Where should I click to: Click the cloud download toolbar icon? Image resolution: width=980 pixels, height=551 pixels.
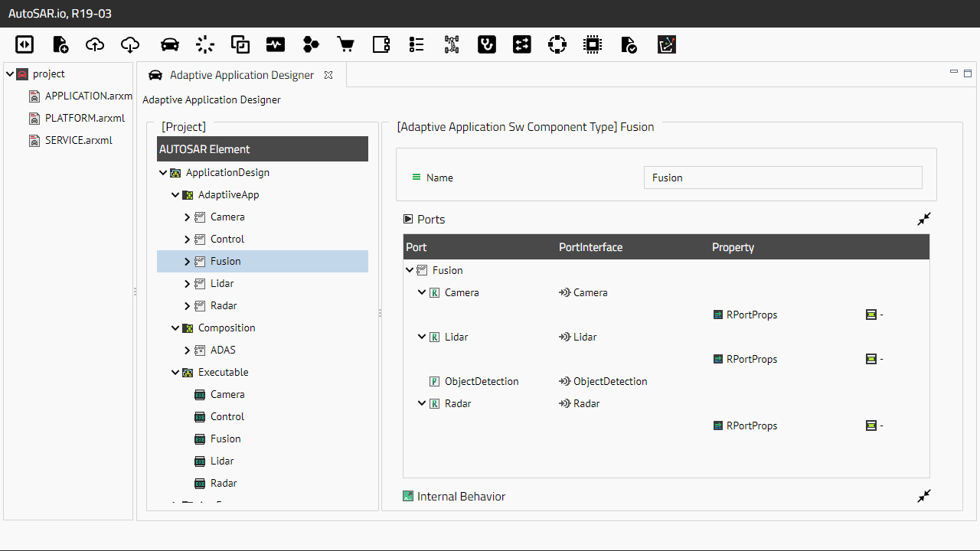tap(130, 44)
